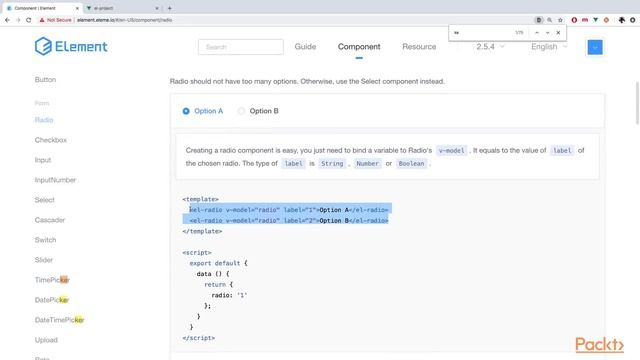Open Cascader in the sidebar
This screenshot has height=360, width=640.
pos(50,220)
